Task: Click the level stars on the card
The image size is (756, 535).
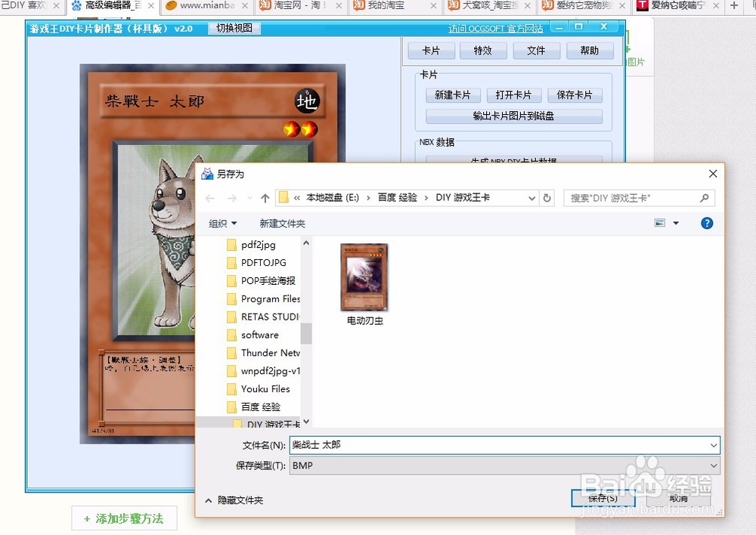Action: point(300,129)
